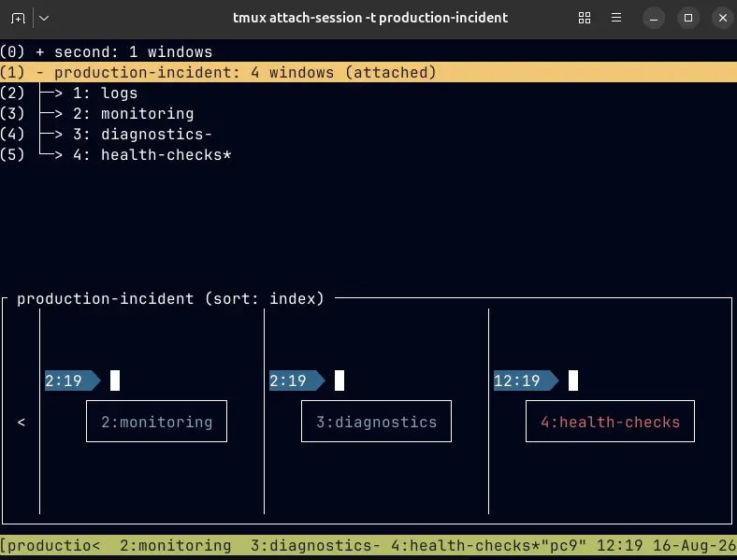737x560 pixels.
Task: Close the terminal window
Action: pos(723,18)
